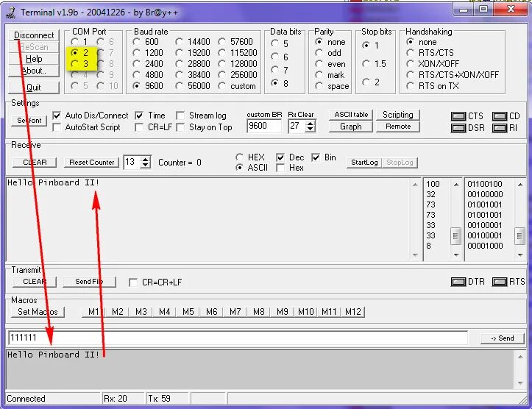Toggle the CD indicator light
This screenshot has height=409, width=532.
click(500, 116)
